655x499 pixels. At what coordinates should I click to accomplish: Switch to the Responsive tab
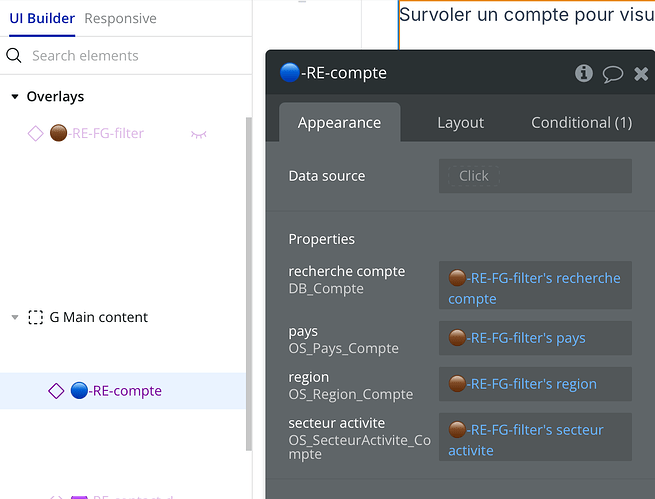[120, 18]
